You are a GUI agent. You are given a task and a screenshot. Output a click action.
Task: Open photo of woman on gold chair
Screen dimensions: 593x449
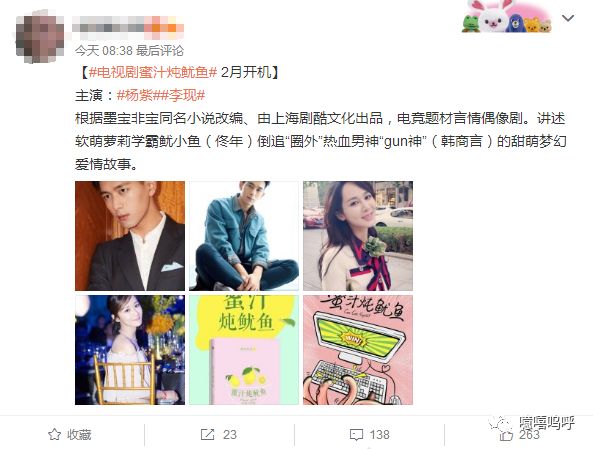tap(130, 350)
